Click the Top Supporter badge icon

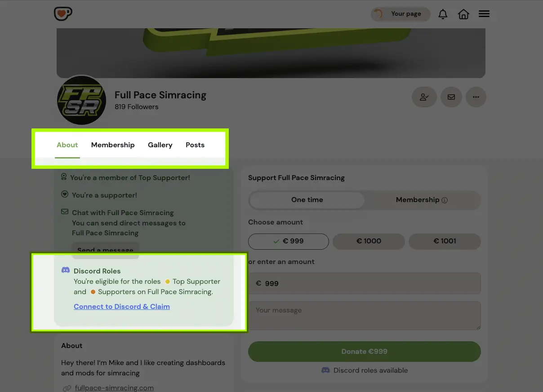(64, 177)
